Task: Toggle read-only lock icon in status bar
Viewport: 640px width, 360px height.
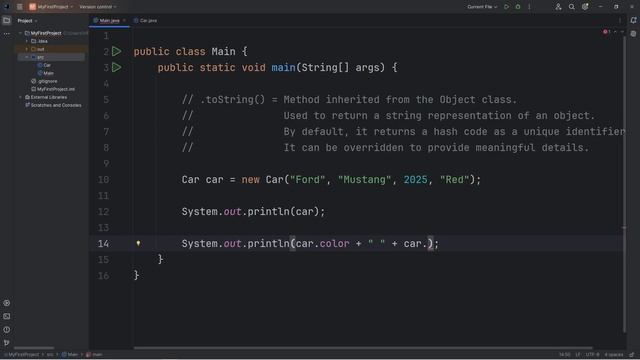Action: 631,355
